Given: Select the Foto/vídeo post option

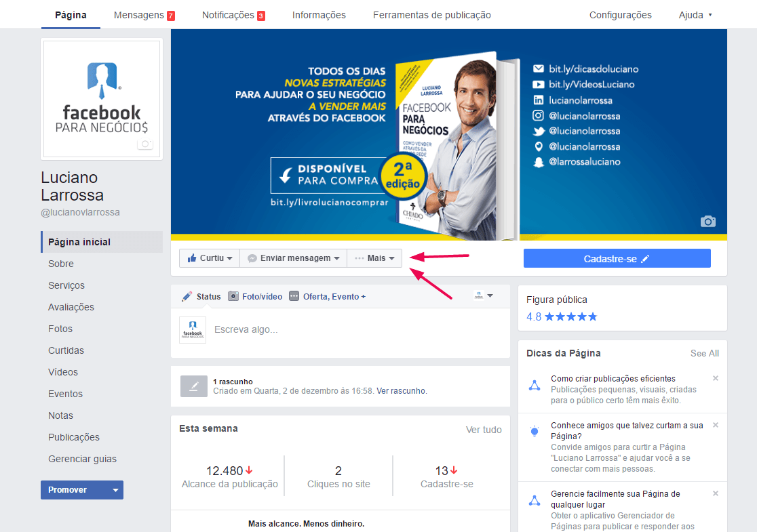Looking at the screenshot, I should (x=256, y=297).
